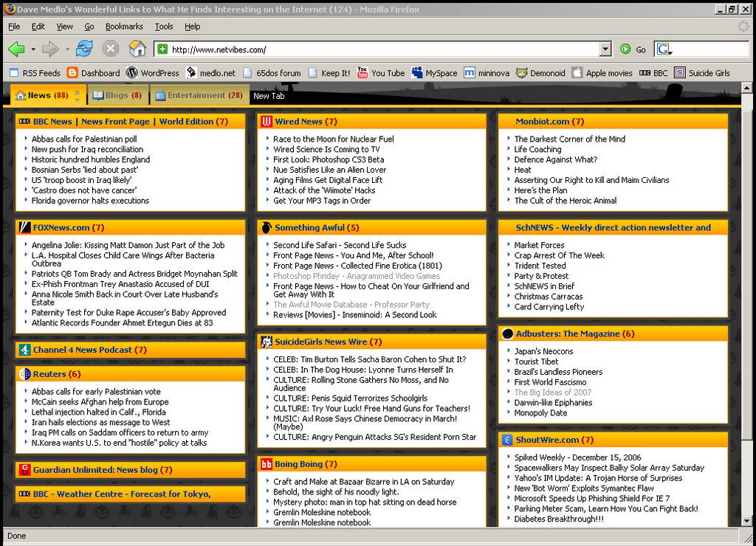Go to the Home page icon

(137, 48)
